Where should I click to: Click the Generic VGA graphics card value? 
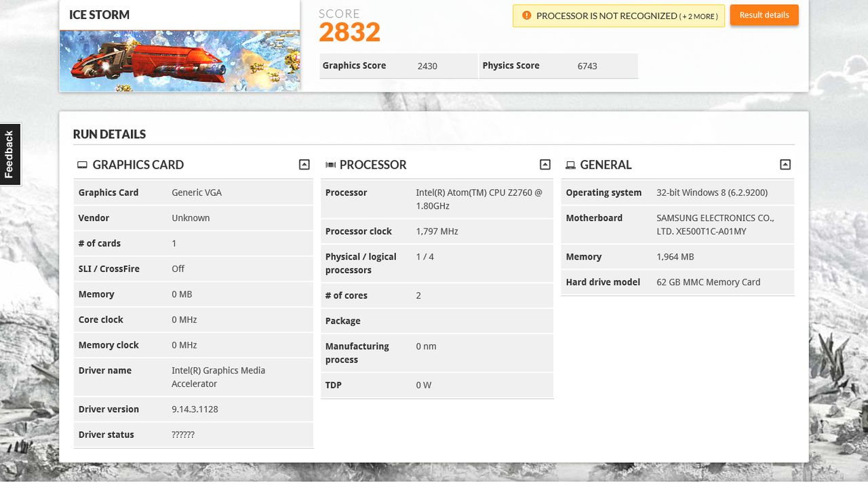point(197,192)
